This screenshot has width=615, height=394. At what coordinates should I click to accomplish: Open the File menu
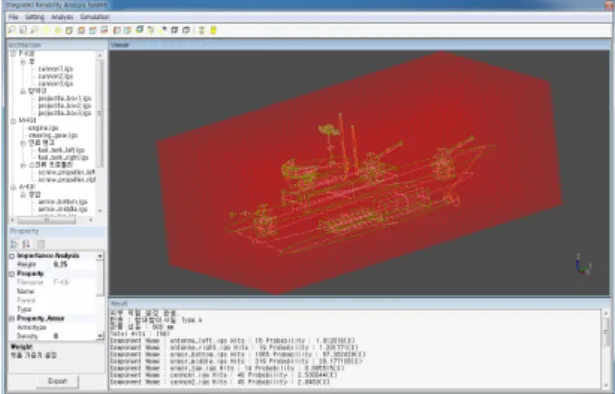click(x=13, y=17)
